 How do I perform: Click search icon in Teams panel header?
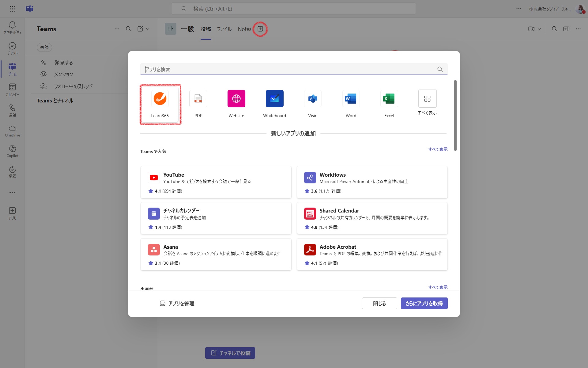pyautogui.click(x=129, y=29)
